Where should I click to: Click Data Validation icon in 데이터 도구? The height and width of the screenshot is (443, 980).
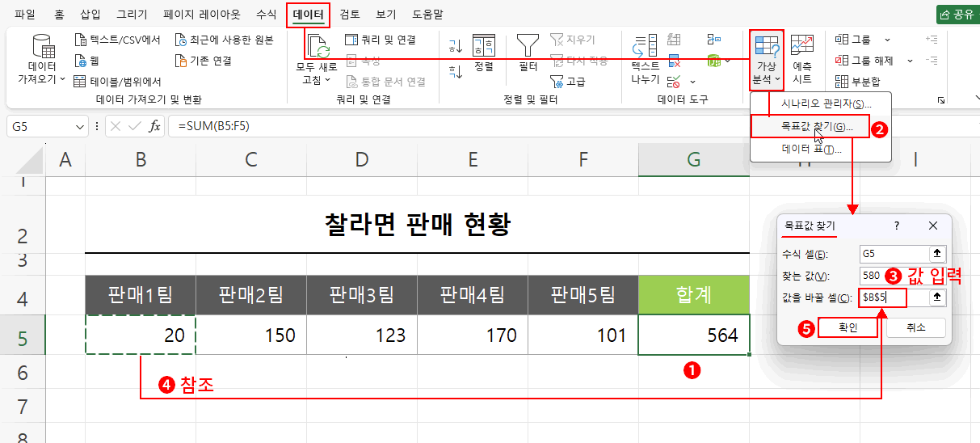pyautogui.click(x=674, y=81)
